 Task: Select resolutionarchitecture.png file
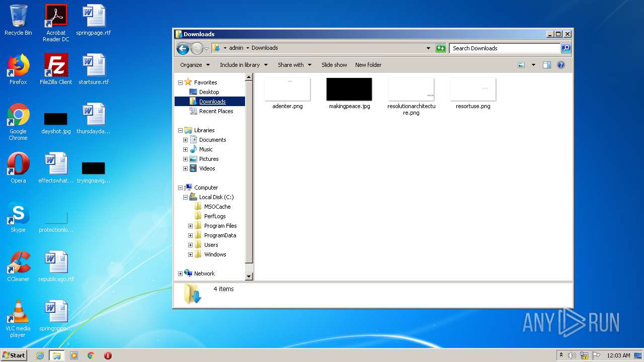(x=411, y=97)
